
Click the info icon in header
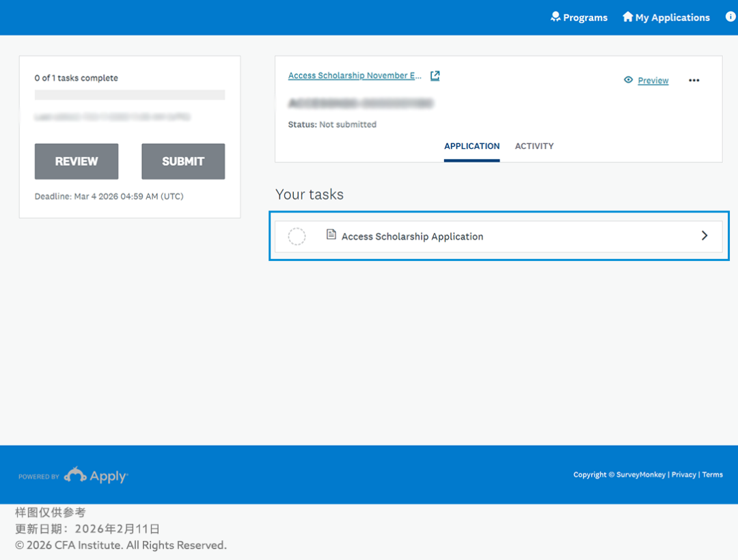[731, 17]
